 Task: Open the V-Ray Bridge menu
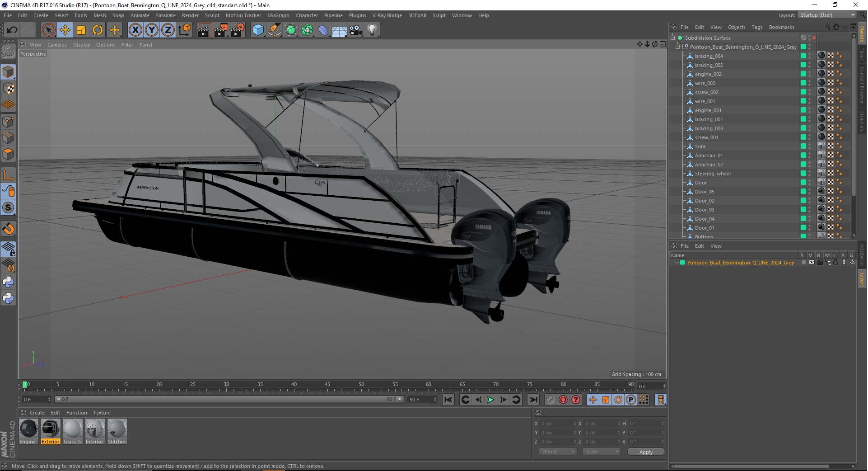coord(387,15)
